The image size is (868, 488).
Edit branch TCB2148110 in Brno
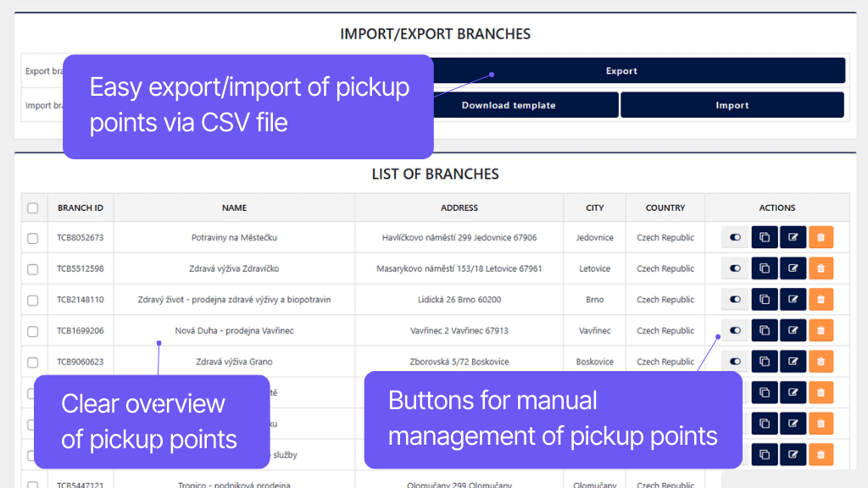coord(793,299)
